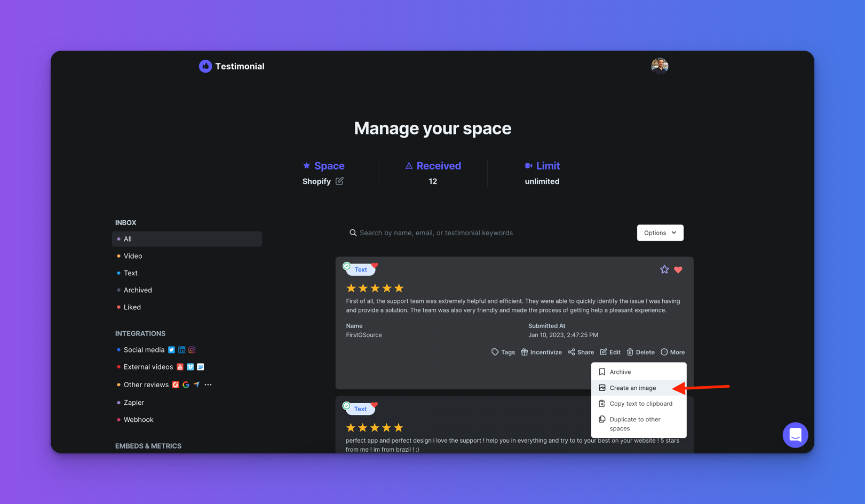
Task: Select Archive from the More menu
Action: pos(620,372)
